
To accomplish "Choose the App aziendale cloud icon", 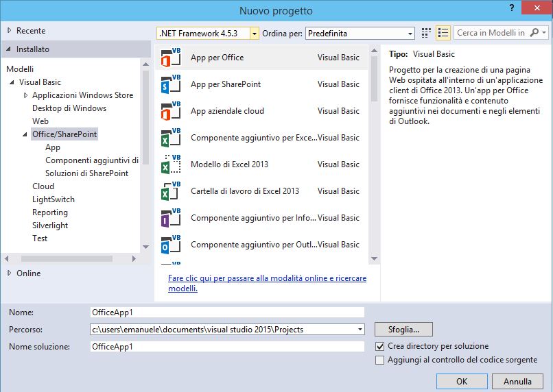I will (x=171, y=111).
